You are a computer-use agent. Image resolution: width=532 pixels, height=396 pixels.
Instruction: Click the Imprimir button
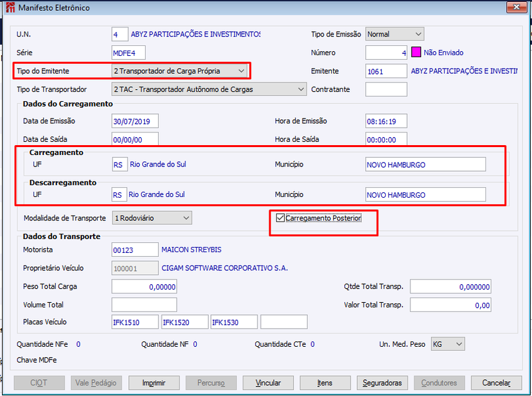point(154,383)
